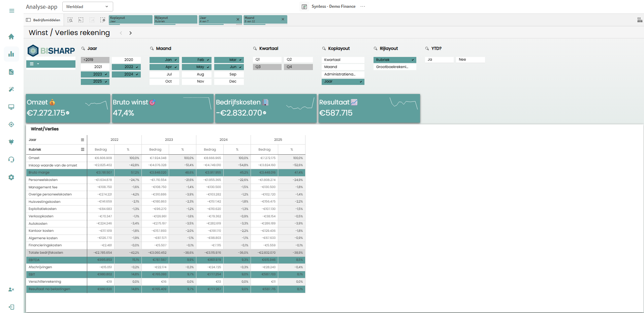The width and height of the screenshot is (644, 313).
Task: Click the app overview icon beside Syntess
Action: coord(304,7)
